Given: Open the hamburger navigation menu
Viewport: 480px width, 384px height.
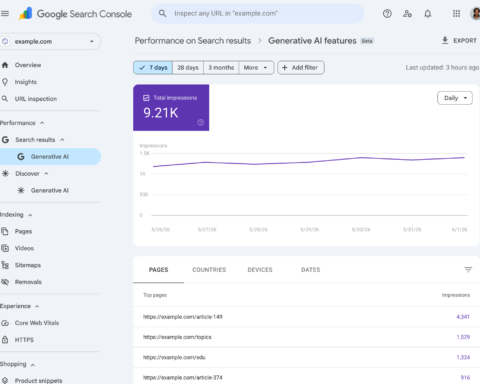Looking at the screenshot, I should click(5, 14).
